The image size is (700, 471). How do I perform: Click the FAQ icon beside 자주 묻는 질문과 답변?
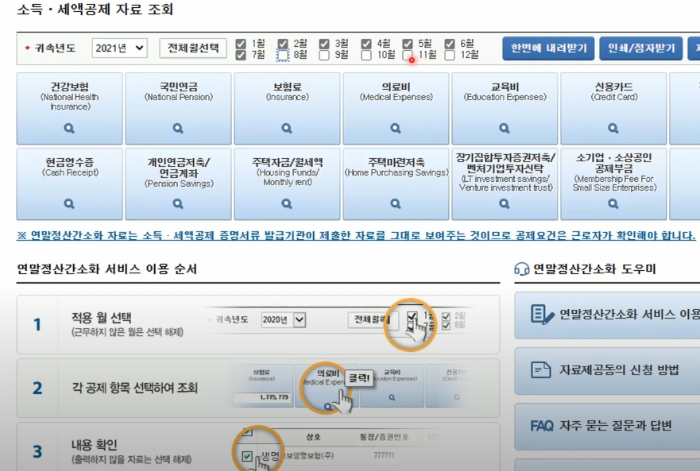coord(542,426)
